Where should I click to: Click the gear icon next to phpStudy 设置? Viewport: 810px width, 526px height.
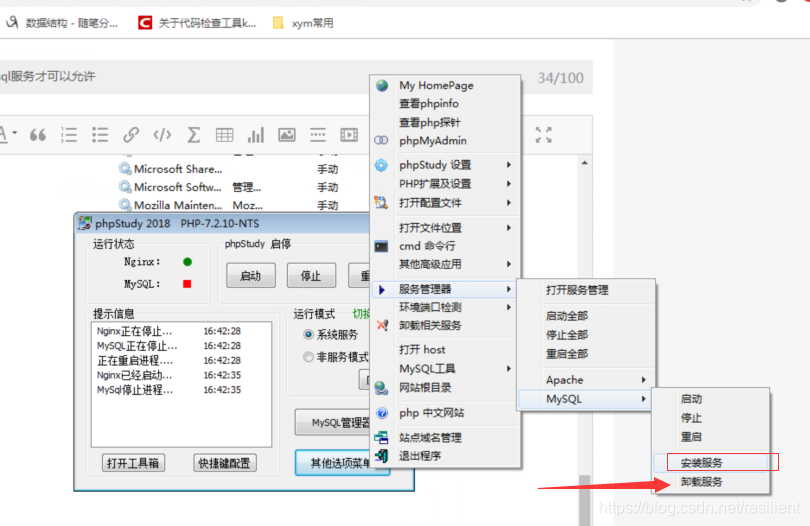[381, 165]
